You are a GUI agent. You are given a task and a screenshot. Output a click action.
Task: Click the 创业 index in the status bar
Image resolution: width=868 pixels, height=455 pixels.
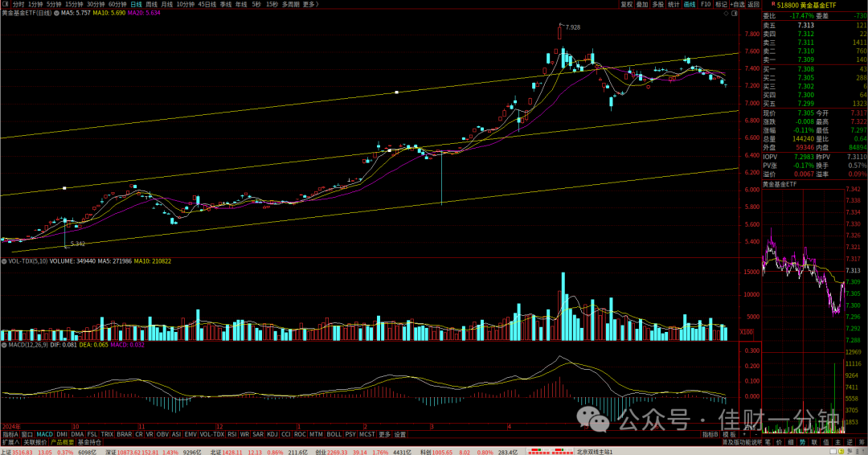[x=322, y=453]
